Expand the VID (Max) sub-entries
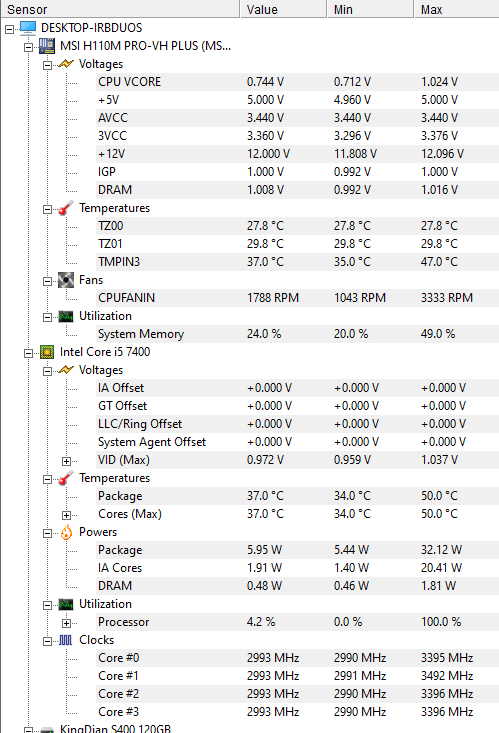This screenshot has height=733, width=499. pos(66,461)
